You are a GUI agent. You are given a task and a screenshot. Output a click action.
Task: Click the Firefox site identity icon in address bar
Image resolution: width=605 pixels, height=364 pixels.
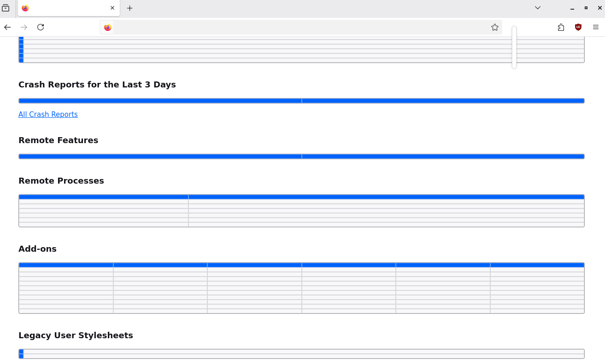click(108, 27)
